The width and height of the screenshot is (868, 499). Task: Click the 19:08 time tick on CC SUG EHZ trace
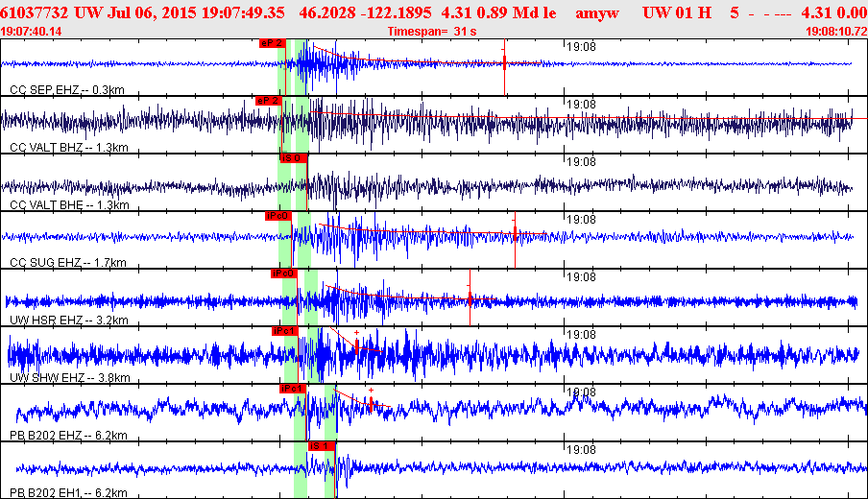click(x=581, y=220)
